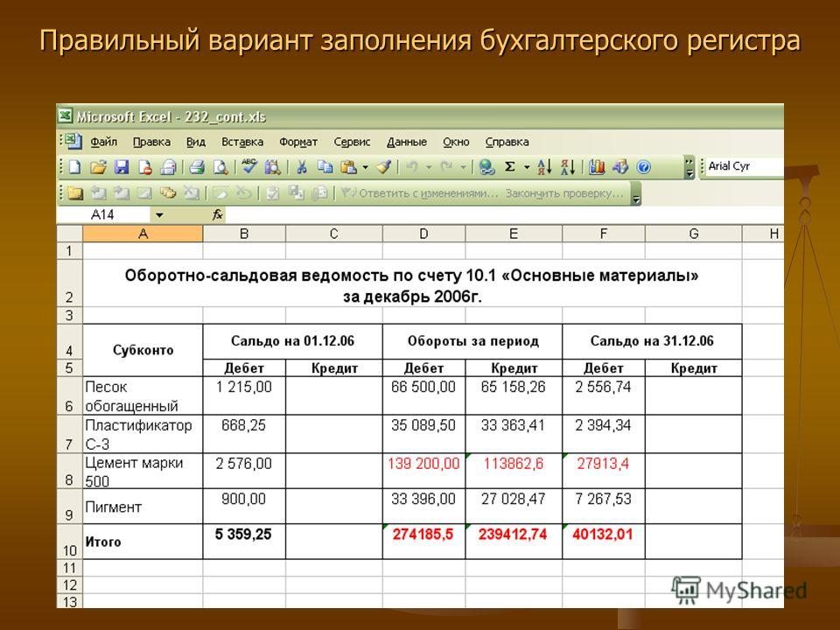
Task: Sort descending with Я-A icon
Action: (568, 167)
